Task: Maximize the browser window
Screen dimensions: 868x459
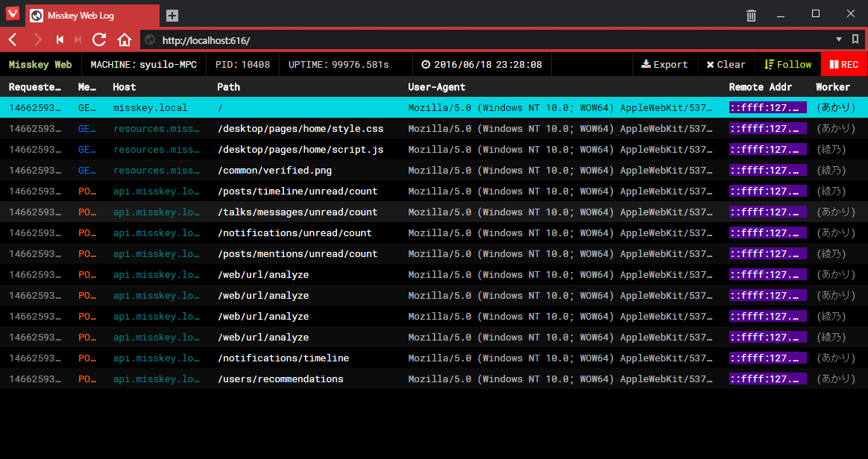Action: pyautogui.click(x=815, y=14)
